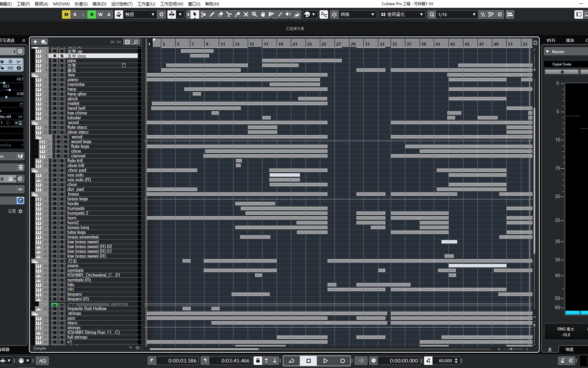Image resolution: width=588 pixels, height=368 pixels.
Task: Open the 设置 gear in the inspector
Action: tap(20, 211)
